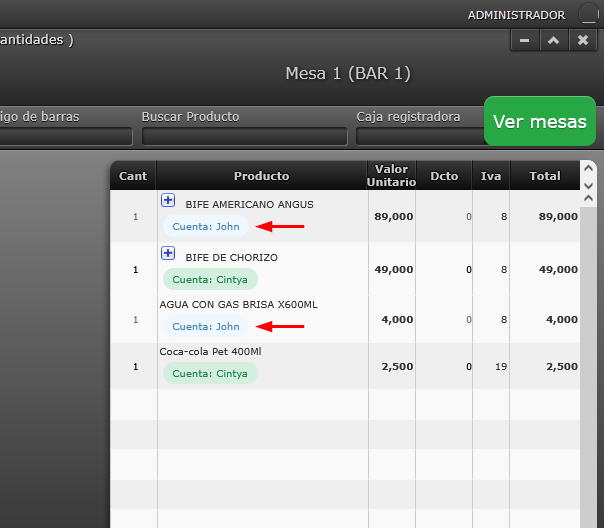Click the Total column header
The width and height of the screenshot is (604, 528).
point(545,176)
